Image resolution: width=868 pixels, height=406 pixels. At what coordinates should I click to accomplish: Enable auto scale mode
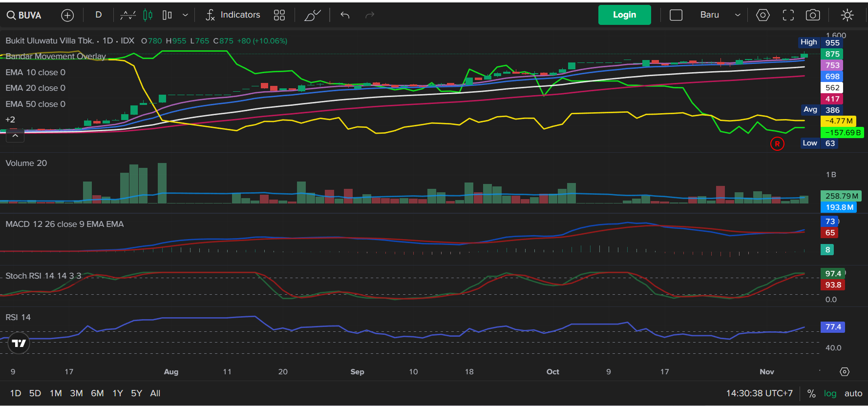(x=853, y=393)
